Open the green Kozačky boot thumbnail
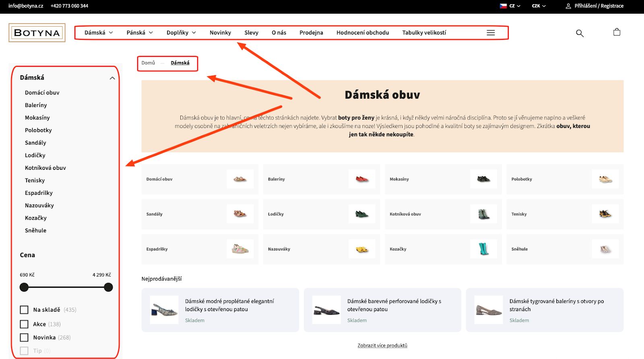 pos(483,249)
